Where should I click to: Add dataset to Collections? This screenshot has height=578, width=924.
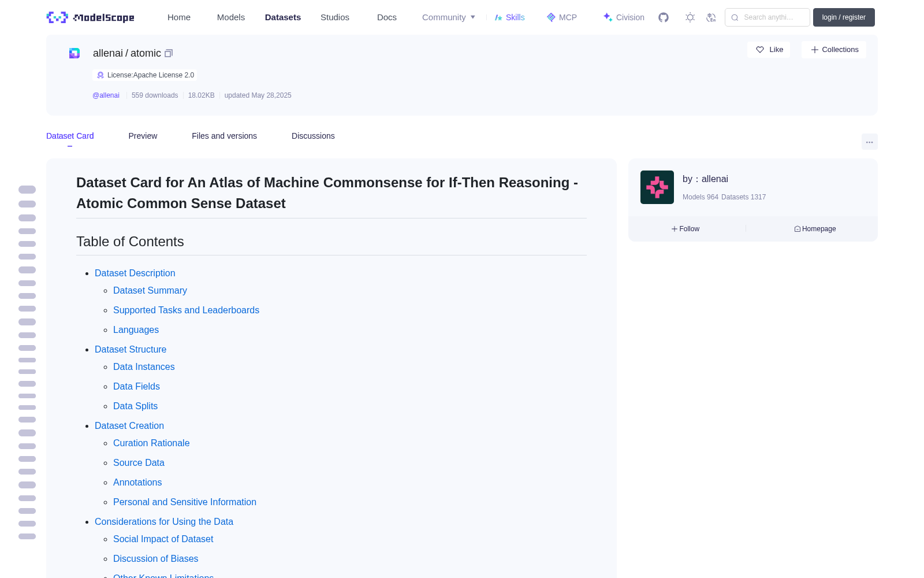[x=834, y=50]
